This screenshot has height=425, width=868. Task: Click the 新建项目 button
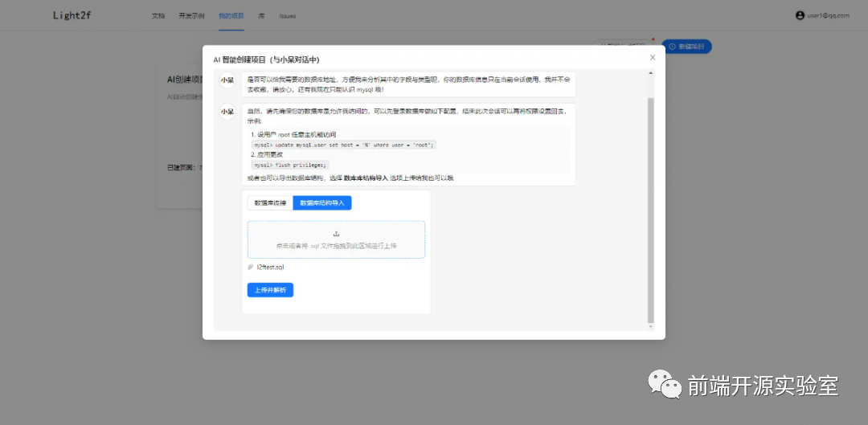686,47
